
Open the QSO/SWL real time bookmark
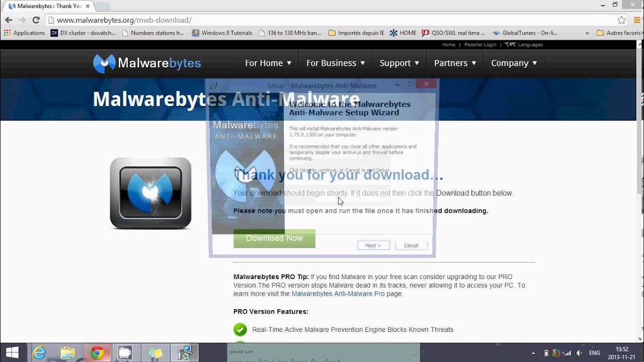[454, 33]
